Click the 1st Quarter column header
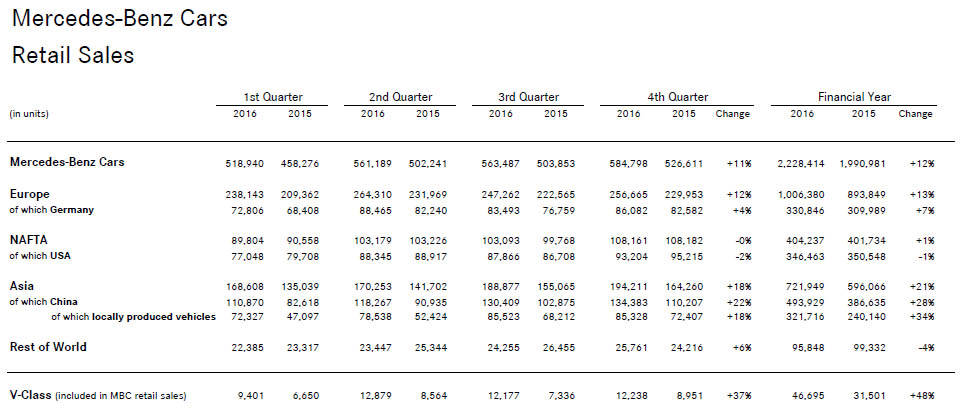Image resolution: width=961 pixels, height=415 pixels. point(272,97)
